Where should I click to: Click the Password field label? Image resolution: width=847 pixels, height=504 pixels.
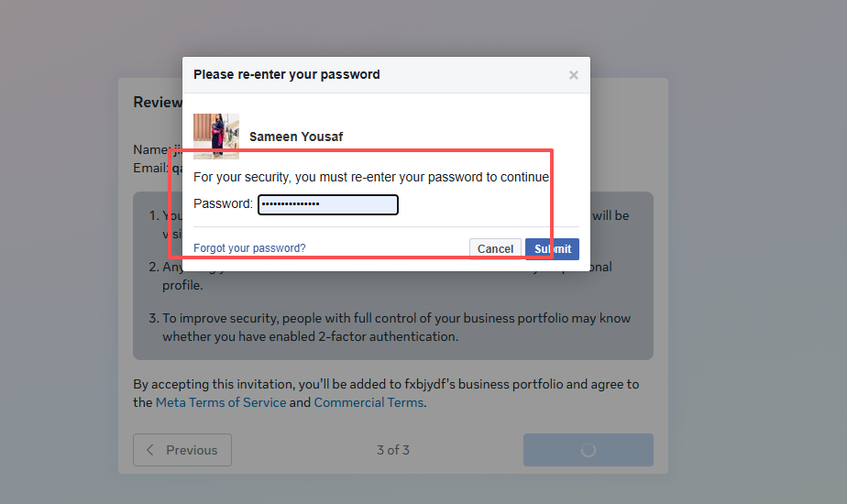(223, 204)
